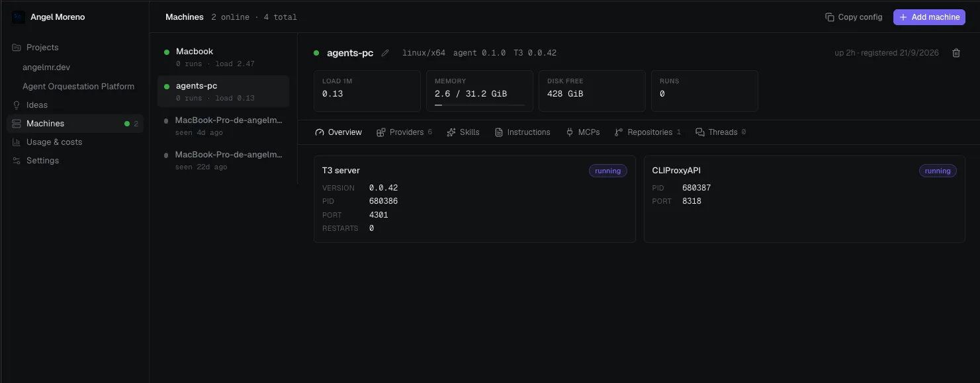980x383 pixels.
Task: Click the Skills sparkle icon
Action: pos(451,132)
